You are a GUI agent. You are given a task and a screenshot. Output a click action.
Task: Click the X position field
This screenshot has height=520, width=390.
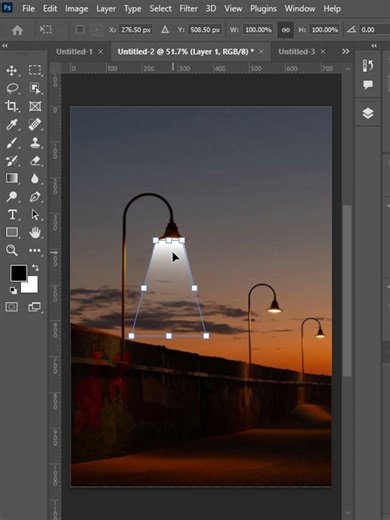(136, 30)
